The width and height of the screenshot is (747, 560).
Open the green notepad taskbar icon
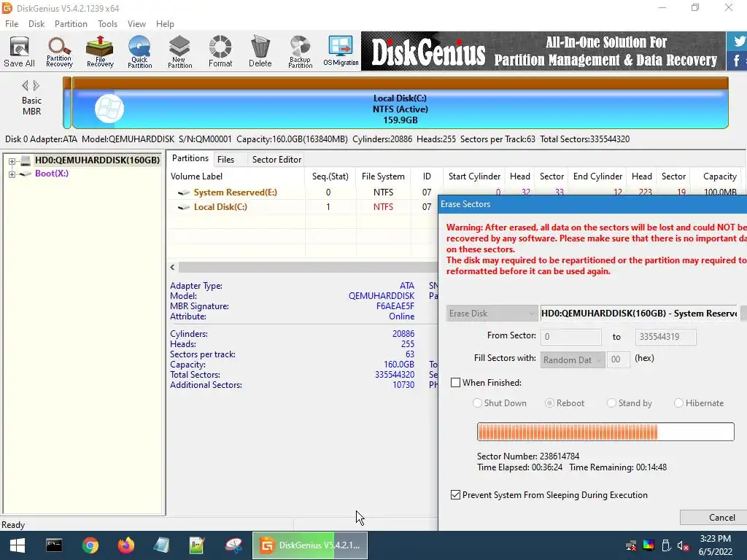[197, 545]
